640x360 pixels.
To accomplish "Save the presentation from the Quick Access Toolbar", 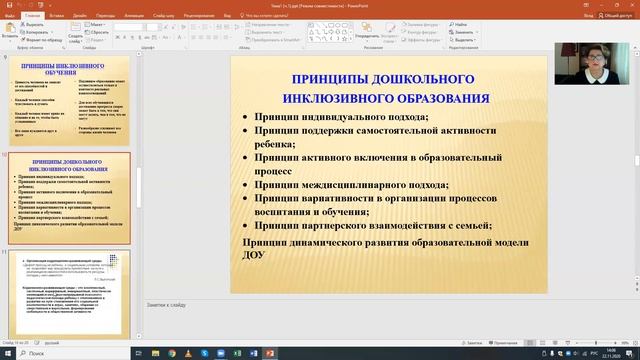I will pyautogui.click(x=9, y=5).
